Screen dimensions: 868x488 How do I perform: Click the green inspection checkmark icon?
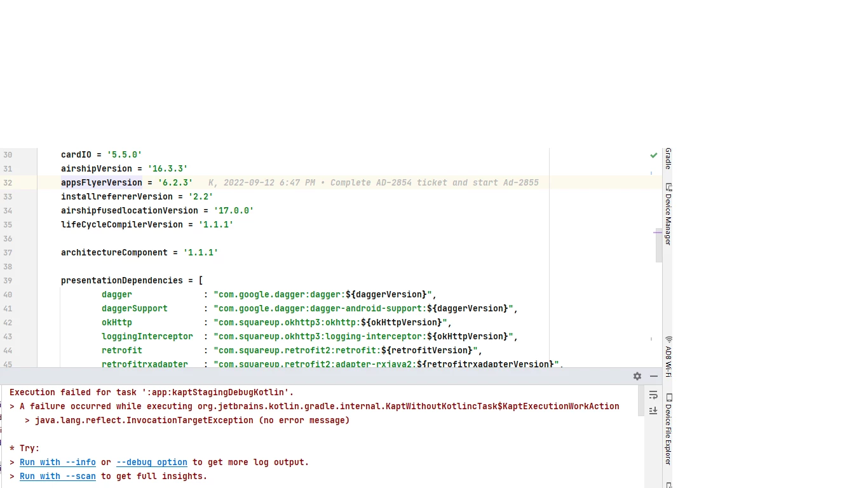coord(654,155)
